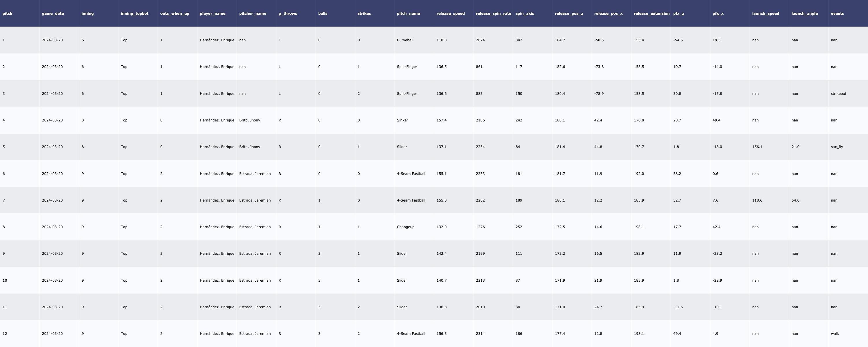Click spin rate 2674 cell
868x347 pixels.
pyautogui.click(x=480, y=40)
